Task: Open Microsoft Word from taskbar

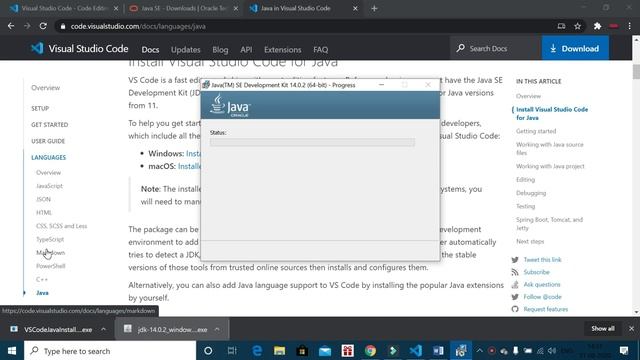Action: click(438, 351)
